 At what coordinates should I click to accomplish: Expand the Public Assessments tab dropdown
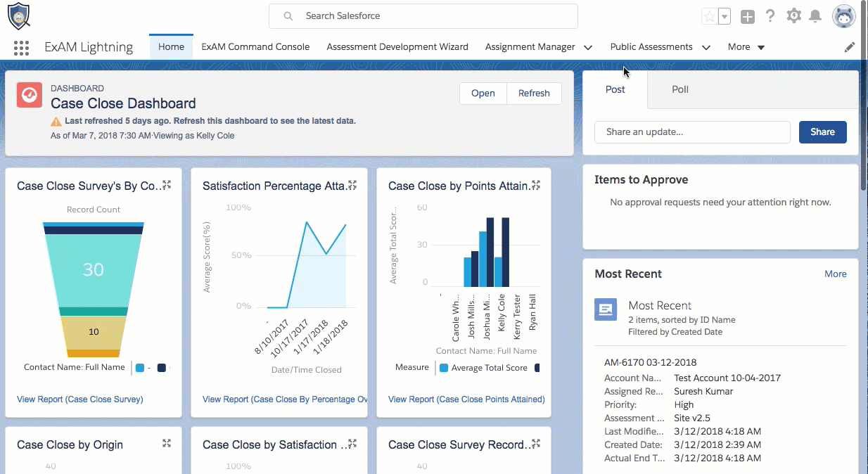tap(706, 47)
